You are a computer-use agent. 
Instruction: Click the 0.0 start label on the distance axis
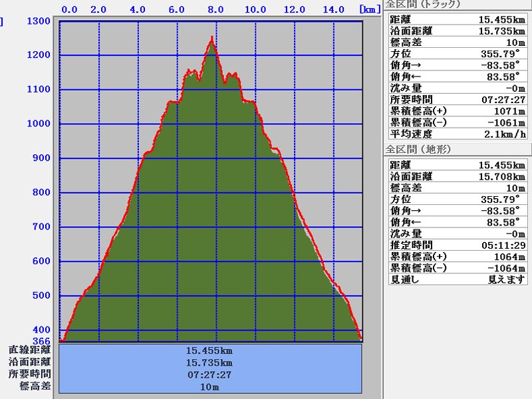(69, 9)
